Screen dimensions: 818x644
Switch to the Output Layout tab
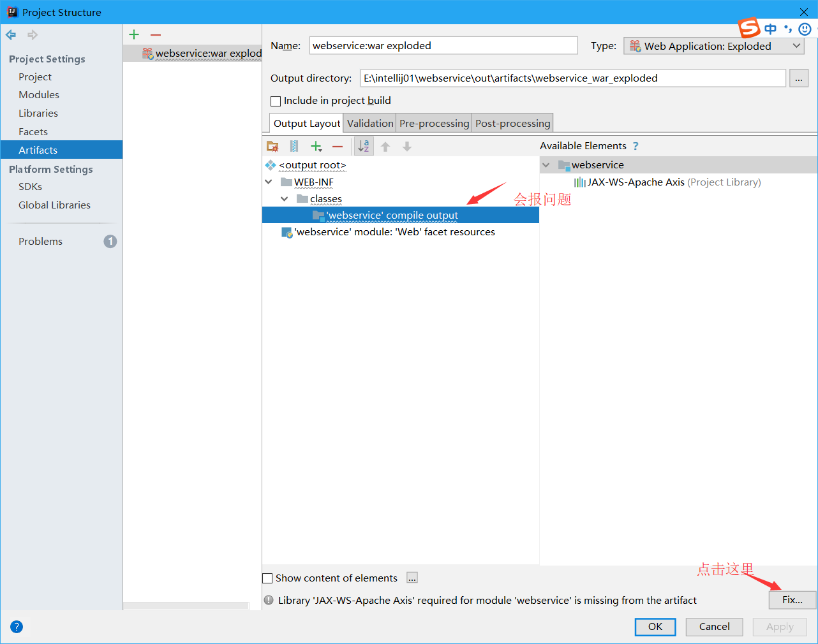[x=307, y=123]
